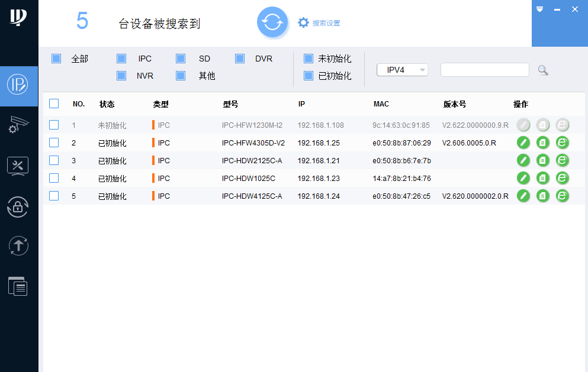
Task: Click the search text input field
Action: [484, 70]
